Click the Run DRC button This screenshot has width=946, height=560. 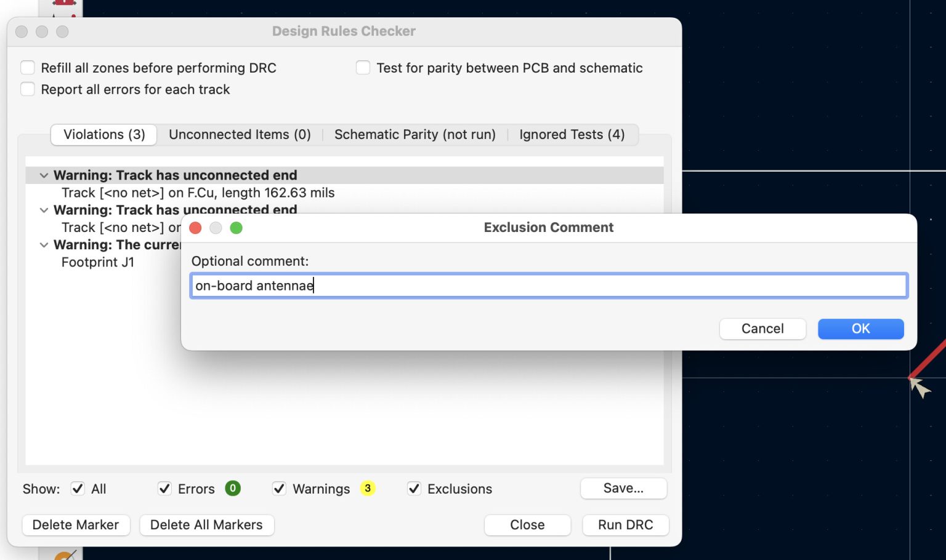click(625, 525)
